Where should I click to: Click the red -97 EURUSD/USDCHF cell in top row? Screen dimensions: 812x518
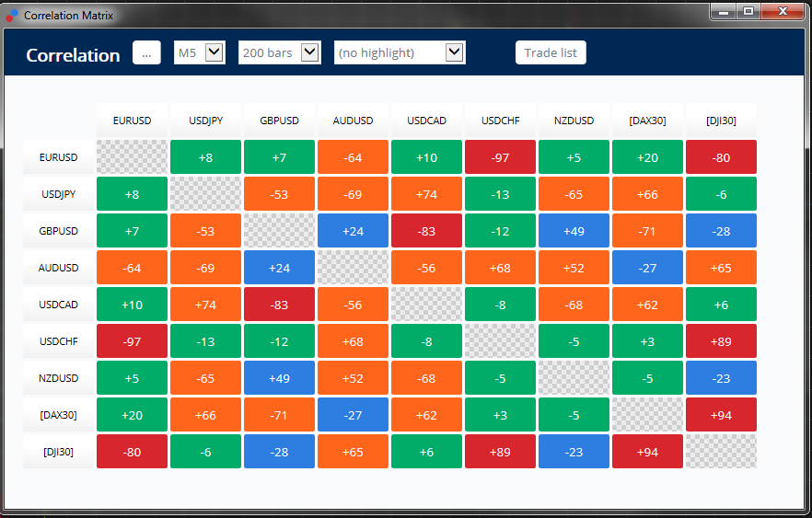click(x=500, y=157)
